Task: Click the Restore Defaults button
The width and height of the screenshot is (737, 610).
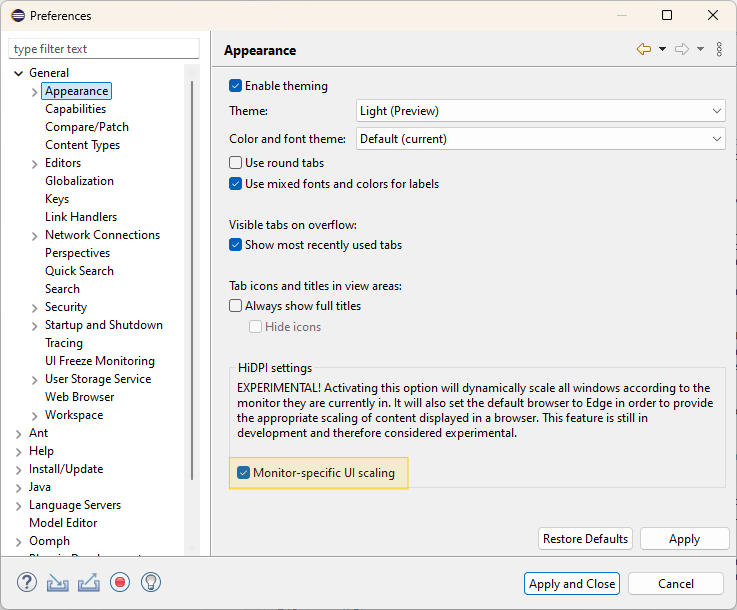Action: coord(585,539)
